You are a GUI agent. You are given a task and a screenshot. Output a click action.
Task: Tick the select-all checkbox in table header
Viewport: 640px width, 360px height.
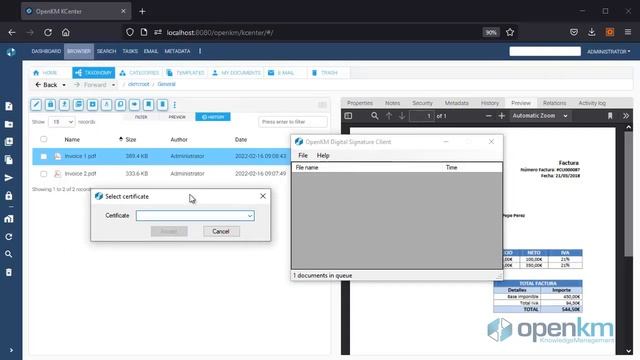click(x=44, y=139)
